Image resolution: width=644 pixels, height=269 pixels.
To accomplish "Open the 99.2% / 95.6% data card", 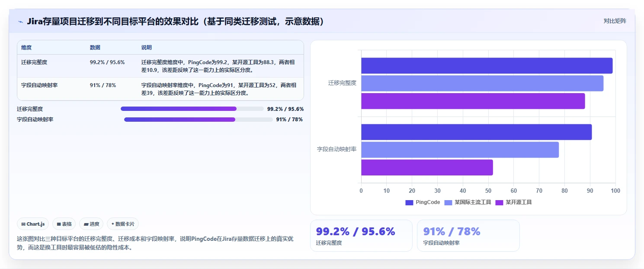I will coord(361,235).
